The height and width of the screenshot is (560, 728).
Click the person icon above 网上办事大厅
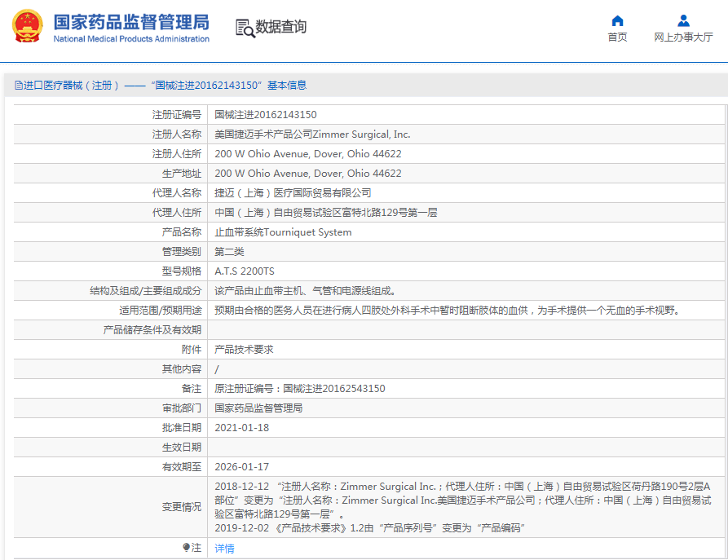(683, 20)
